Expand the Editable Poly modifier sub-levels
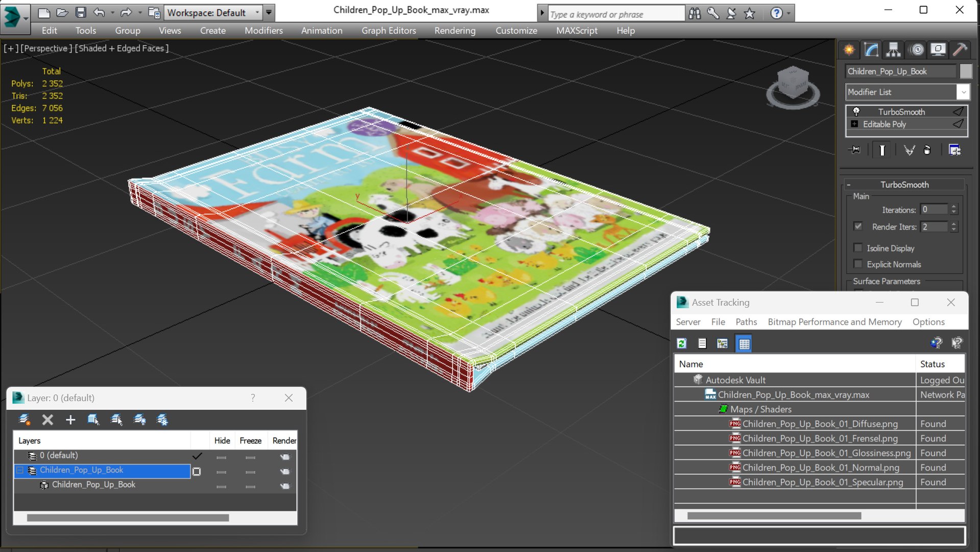 coord(854,124)
